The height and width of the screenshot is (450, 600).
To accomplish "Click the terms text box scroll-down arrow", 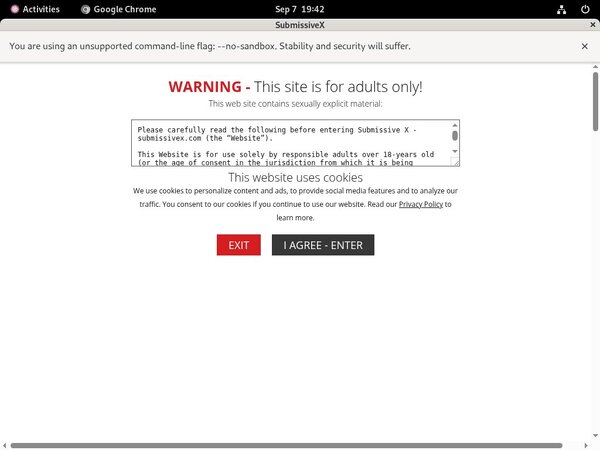I will (x=455, y=153).
